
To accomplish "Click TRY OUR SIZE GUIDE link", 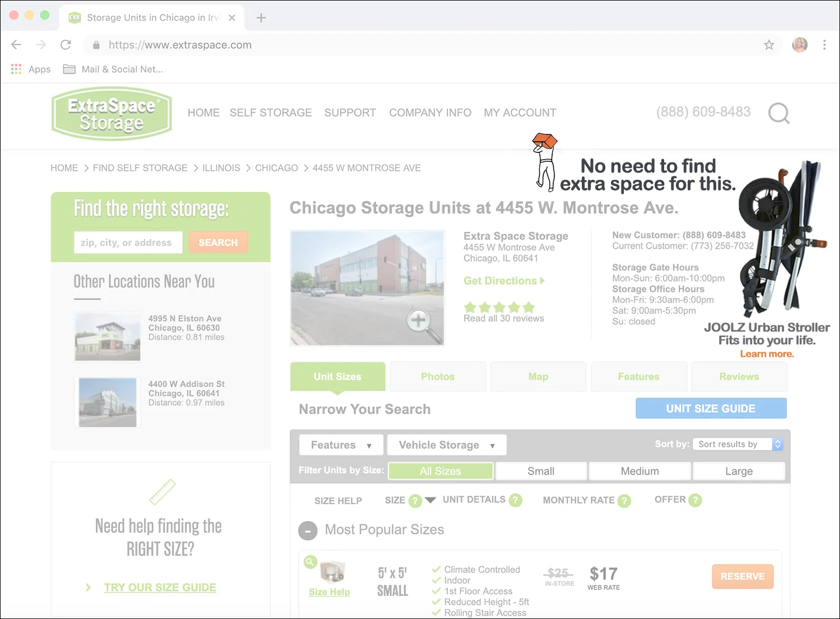I will (x=160, y=587).
